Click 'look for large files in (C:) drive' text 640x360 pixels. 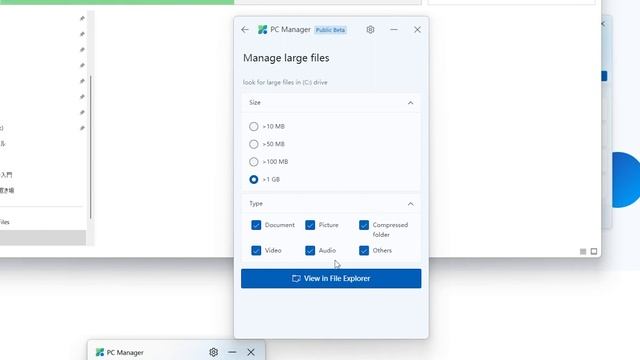coord(285,82)
